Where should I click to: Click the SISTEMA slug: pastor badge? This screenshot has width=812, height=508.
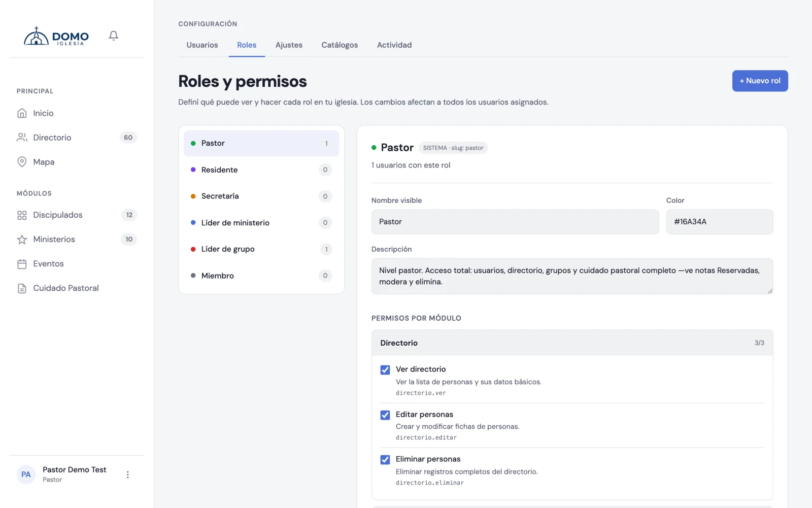[453, 148]
